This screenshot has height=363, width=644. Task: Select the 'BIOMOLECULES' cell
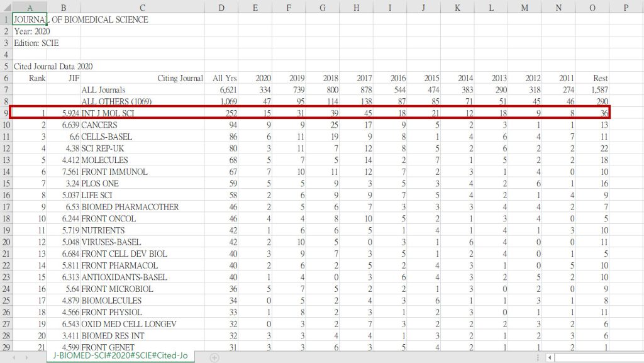[x=142, y=300]
